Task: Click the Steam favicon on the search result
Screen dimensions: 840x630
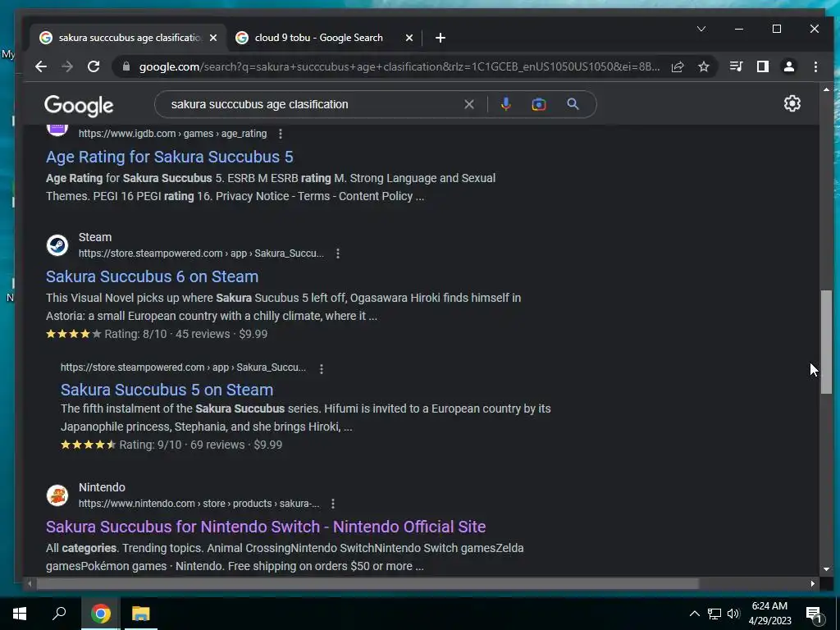Action: pyautogui.click(x=57, y=245)
